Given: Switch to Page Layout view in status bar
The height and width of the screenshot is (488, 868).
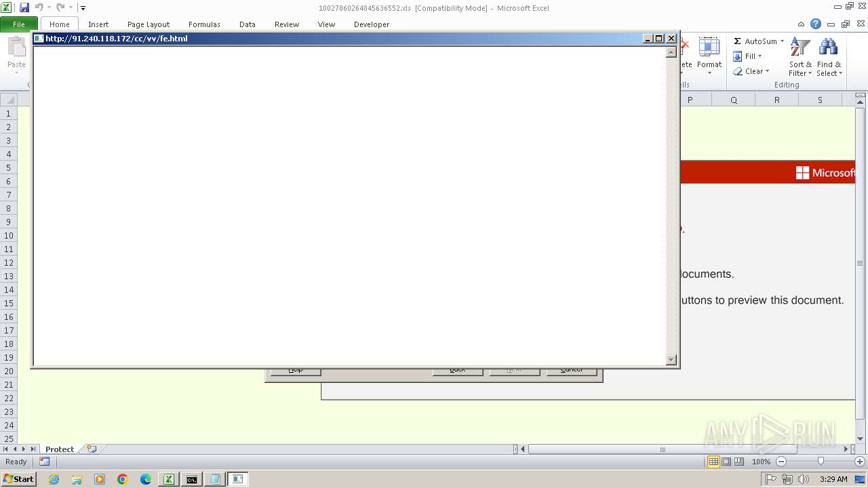Looking at the screenshot, I should (726, 462).
